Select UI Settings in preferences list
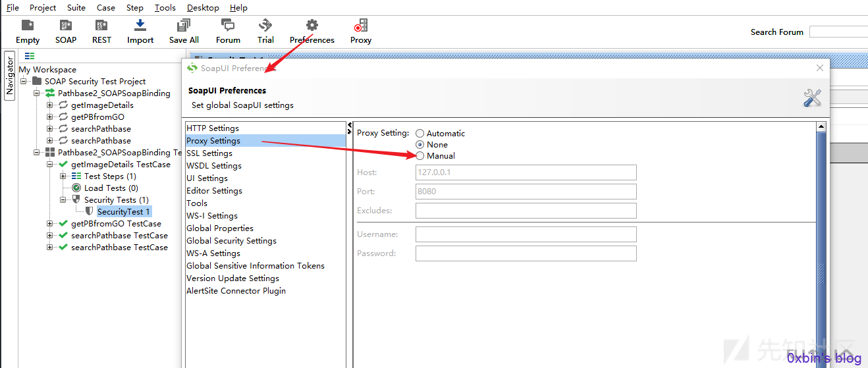Viewport: 868px width, 368px height. coord(266,178)
